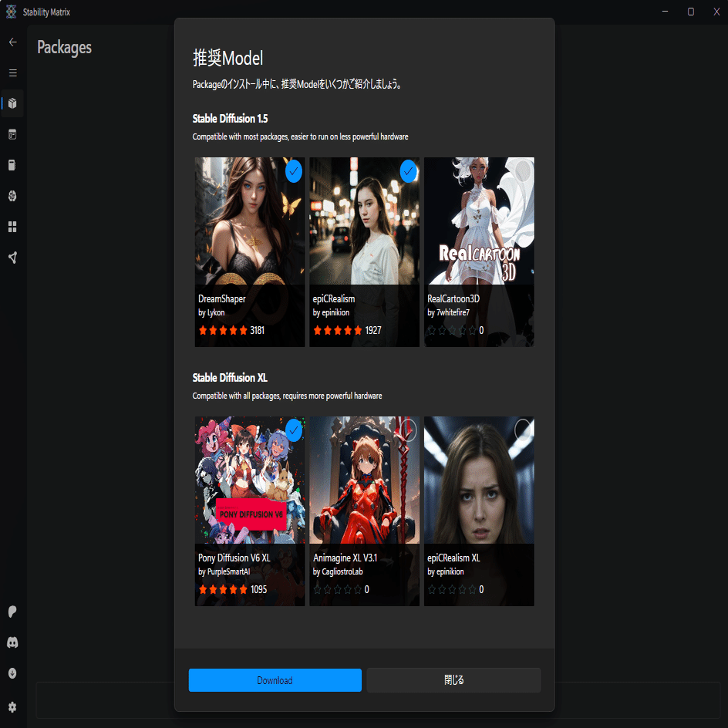Deselect the DreamShaper model checkmark
Screen dimensions: 728x728
tap(293, 171)
